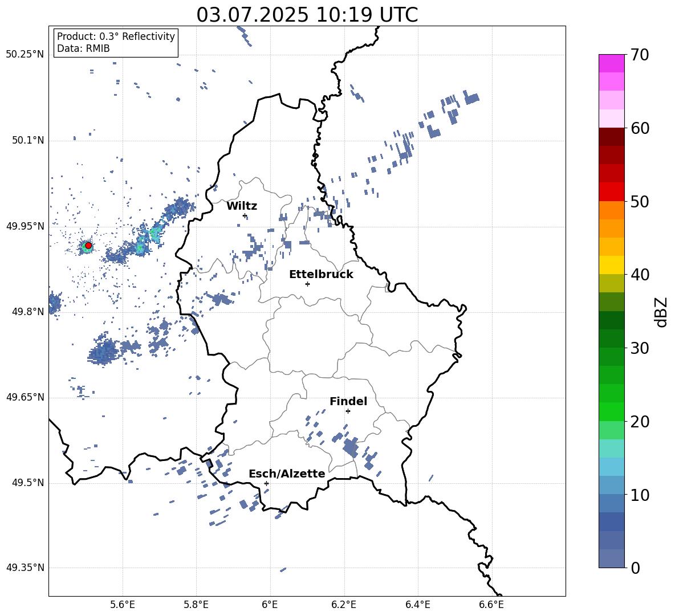Click the colorbar tick label '50'

coord(640,201)
